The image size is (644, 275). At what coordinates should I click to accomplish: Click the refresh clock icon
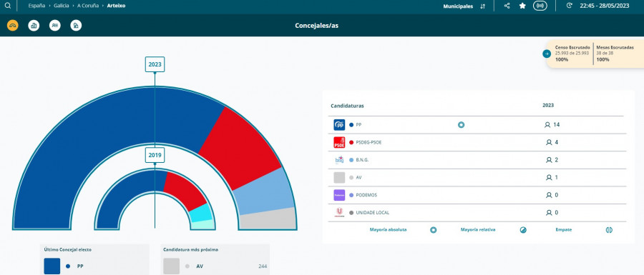(570, 6)
